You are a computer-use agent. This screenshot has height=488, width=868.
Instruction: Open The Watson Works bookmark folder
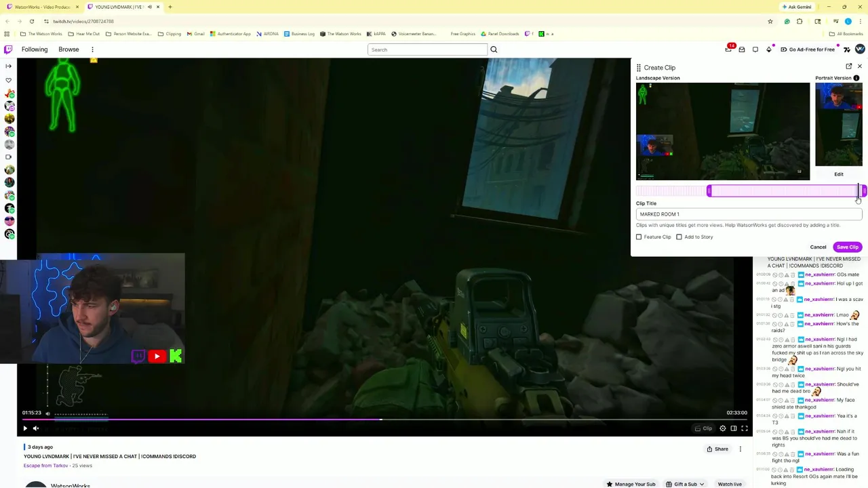pos(41,34)
